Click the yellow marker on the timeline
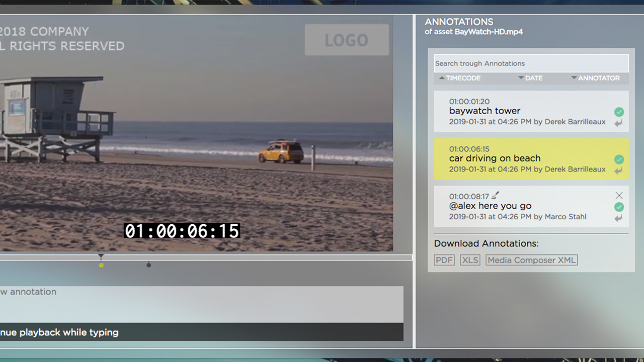The width and height of the screenshot is (644, 362). (x=101, y=265)
